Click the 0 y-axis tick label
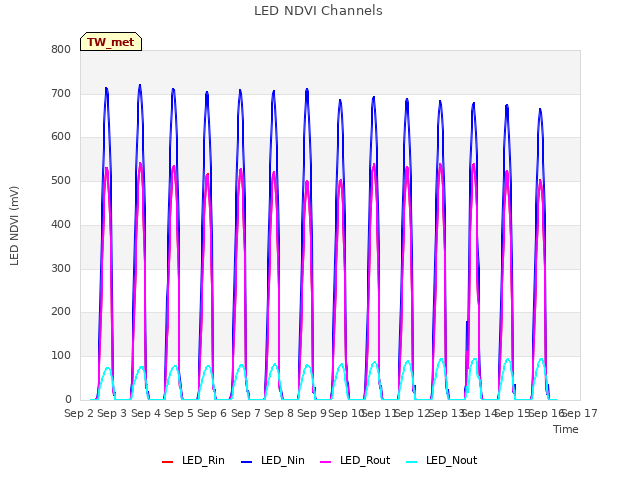Viewport: 640px width, 480px height. tap(68, 400)
